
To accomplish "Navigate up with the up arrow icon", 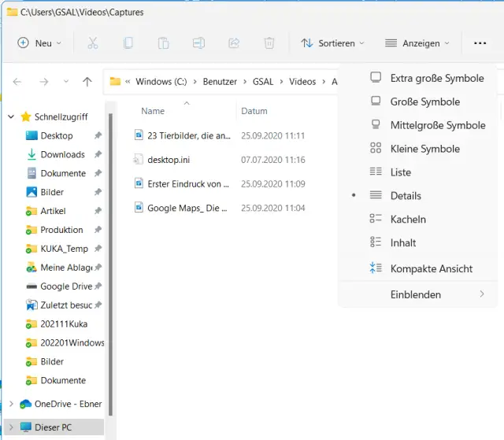I will [x=87, y=82].
